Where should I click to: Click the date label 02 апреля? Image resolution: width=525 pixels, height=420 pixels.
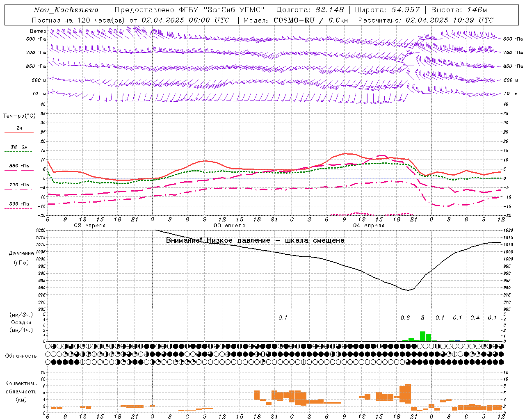pos(89,226)
